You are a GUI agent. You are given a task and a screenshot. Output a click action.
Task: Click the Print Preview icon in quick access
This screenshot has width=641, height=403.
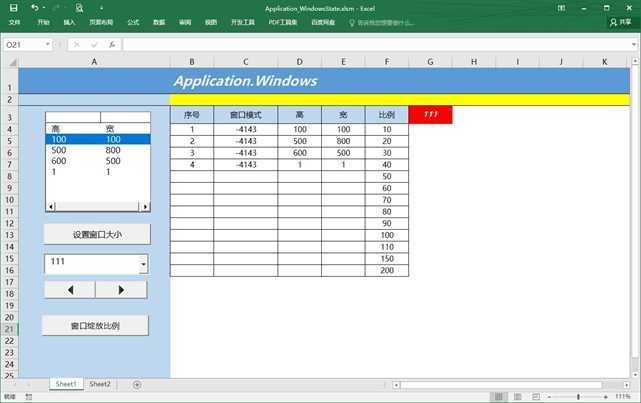tap(79, 7)
